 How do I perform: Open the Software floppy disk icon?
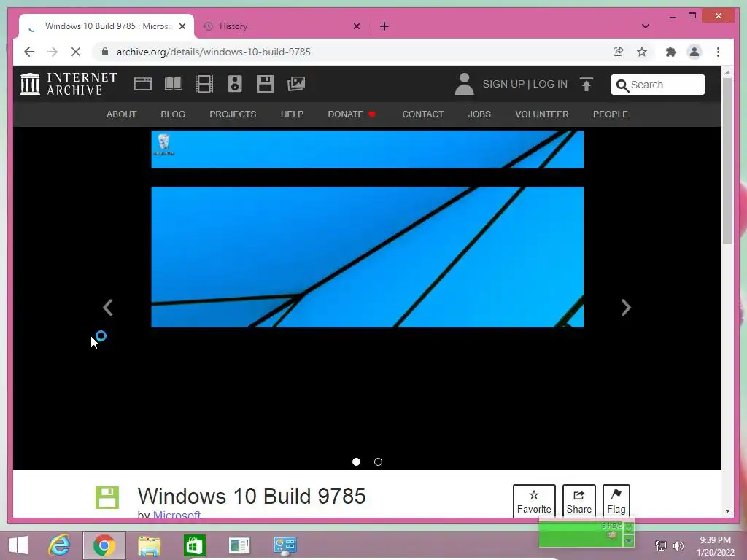[x=266, y=84]
